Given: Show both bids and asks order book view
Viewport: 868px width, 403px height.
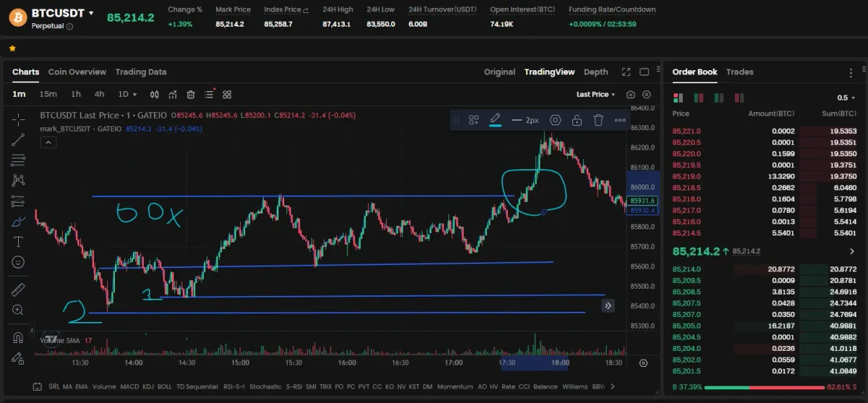Looking at the screenshot, I should (678, 97).
